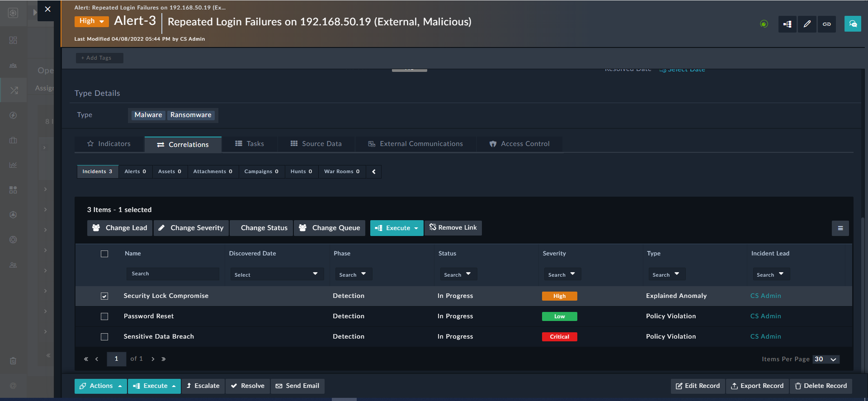This screenshot has width=868, height=401.
Task: Click the pencil edit icon in header
Action: [x=807, y=24]
